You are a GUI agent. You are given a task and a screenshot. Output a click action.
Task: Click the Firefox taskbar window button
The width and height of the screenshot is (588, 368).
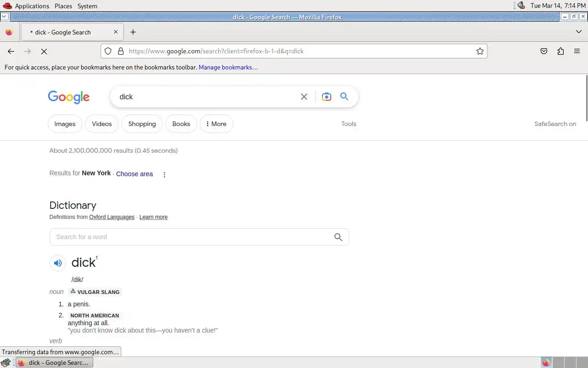[x=54, y=362]
